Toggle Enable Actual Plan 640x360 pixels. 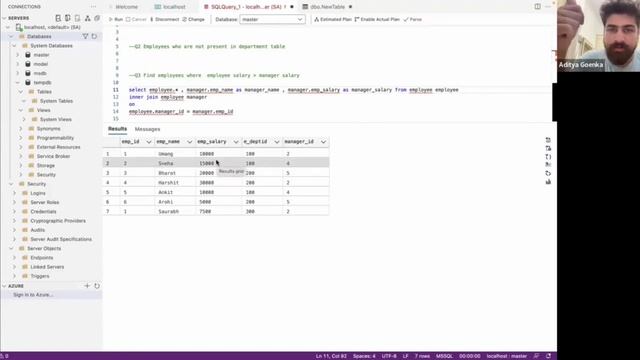click(377, 19)
